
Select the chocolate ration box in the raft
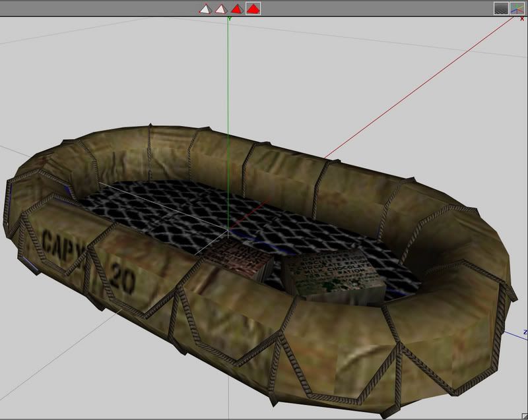[x=334, y=277]
